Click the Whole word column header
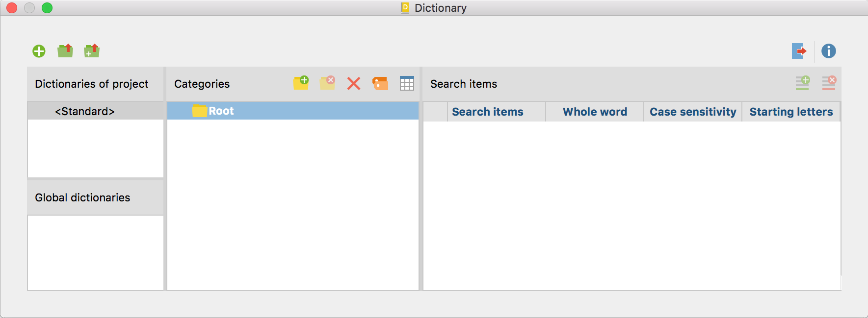 [x=595, y=112]
